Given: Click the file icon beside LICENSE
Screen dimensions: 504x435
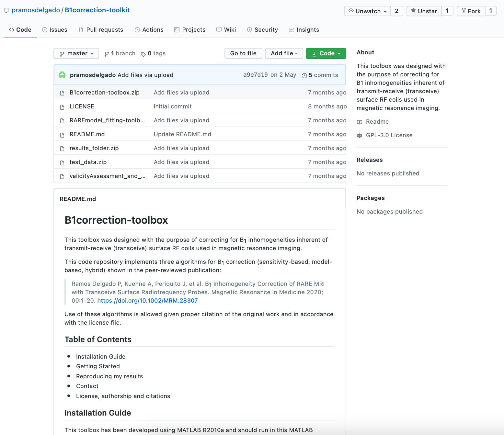Looking at the screenshot, I should 62,107.
